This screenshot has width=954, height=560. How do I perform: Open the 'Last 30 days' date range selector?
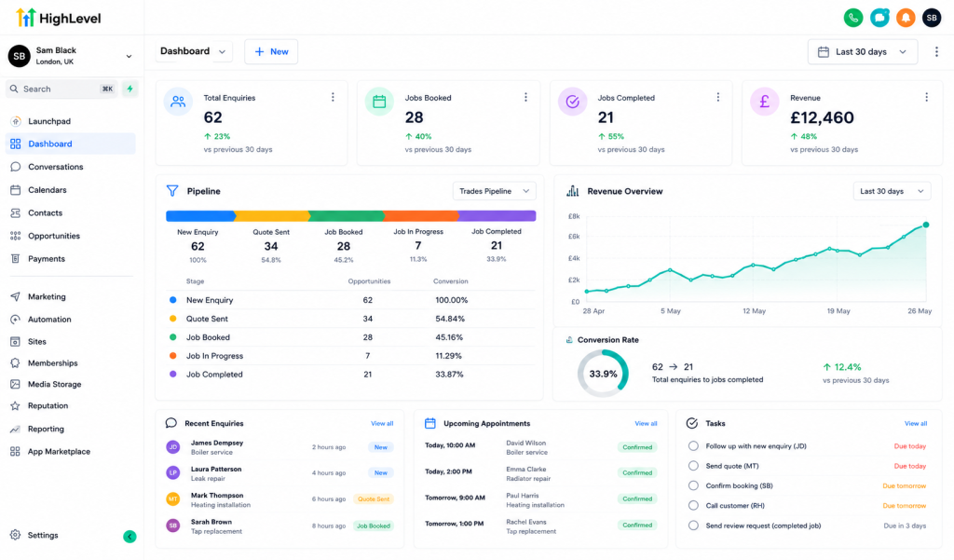click(862, 52)
